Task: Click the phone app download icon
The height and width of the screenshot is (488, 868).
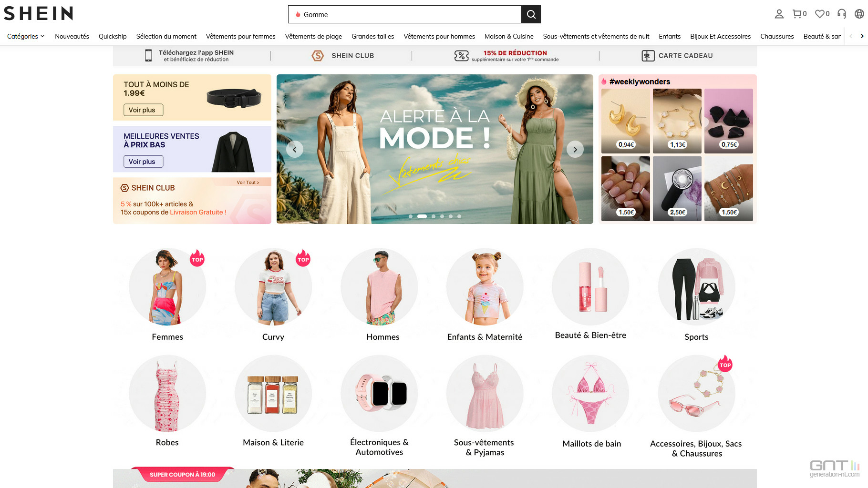Action: coord(148,56)
